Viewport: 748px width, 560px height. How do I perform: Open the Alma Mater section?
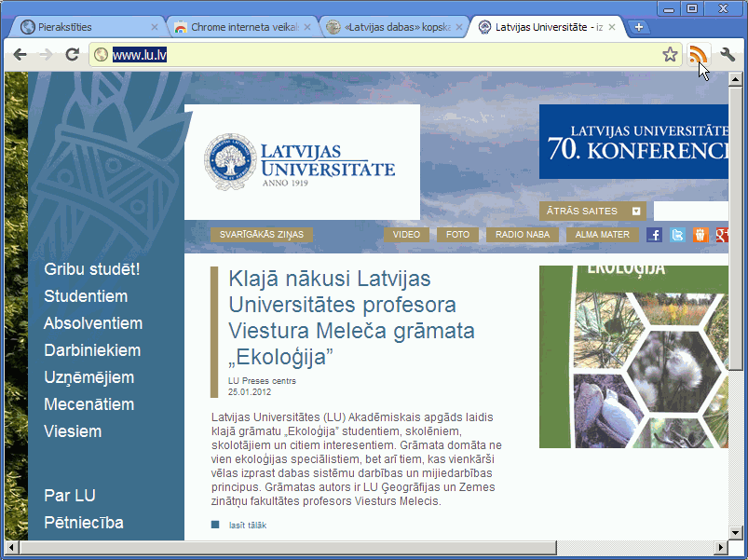pos(603,235)
